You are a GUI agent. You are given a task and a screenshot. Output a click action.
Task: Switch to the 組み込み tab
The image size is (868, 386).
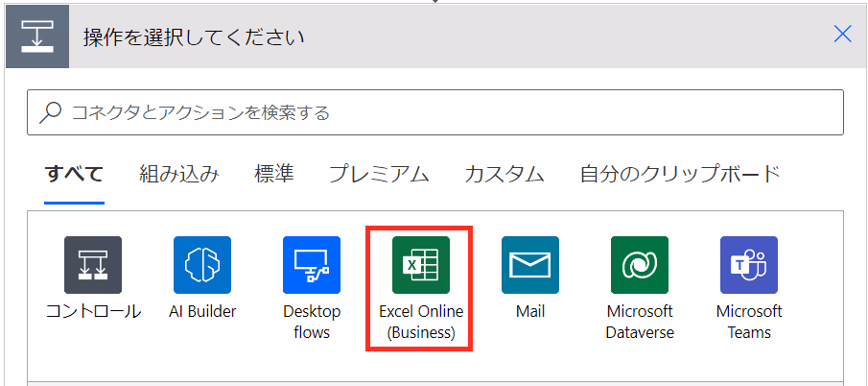click(178, 175)
